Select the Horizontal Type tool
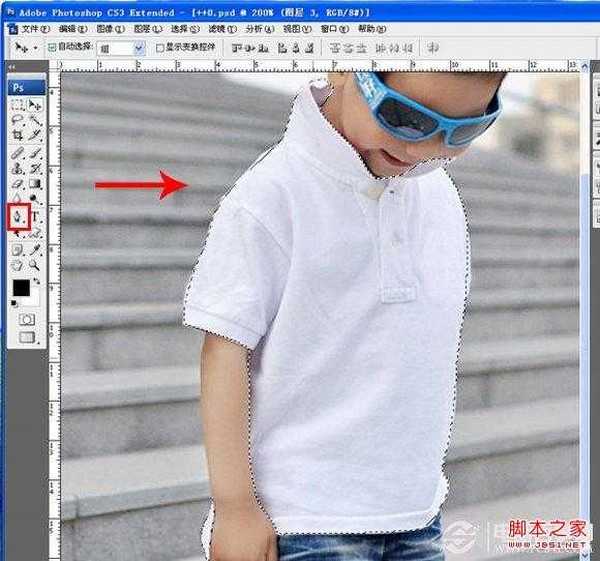This screenshot has height=561, width=600. pos(35,215)
